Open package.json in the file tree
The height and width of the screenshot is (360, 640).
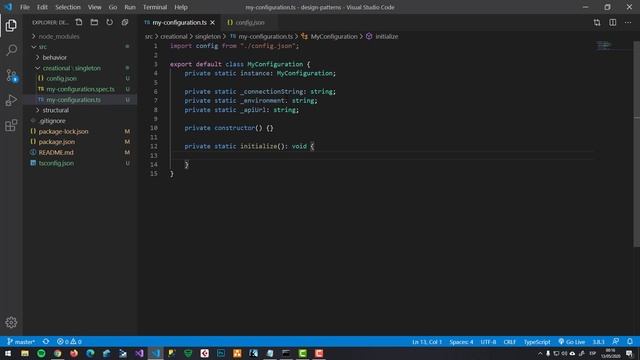(80, 142)
